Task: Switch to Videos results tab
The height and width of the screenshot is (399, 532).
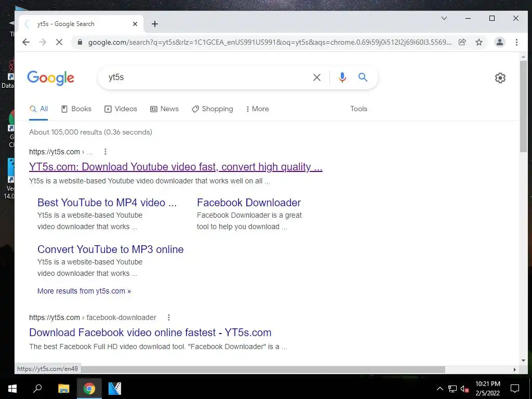Action: pyautogui.click(x=121, y=109)
